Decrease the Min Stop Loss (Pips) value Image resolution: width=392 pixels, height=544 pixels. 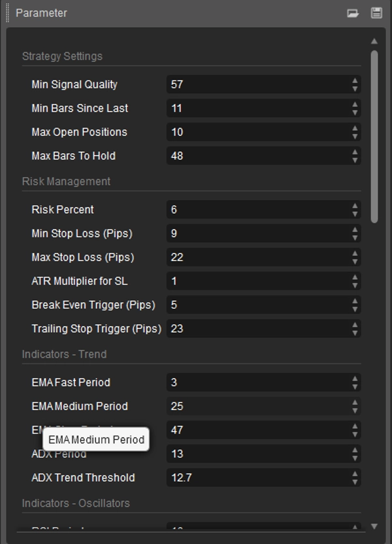[x=353, y=237]
